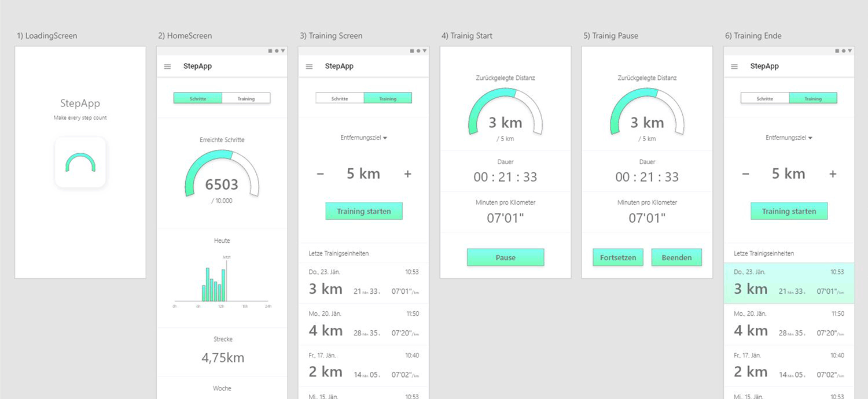The width and height of the screenshot is (868, 399).
Task: Switch to Training segment on HomeScreen
Action: [x=246, y=99]
